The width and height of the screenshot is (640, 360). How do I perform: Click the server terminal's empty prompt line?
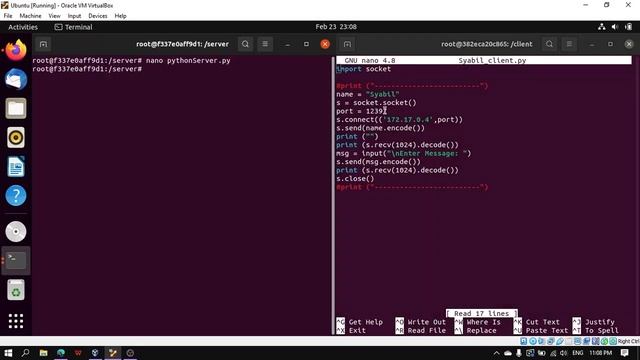click(87, 69)
